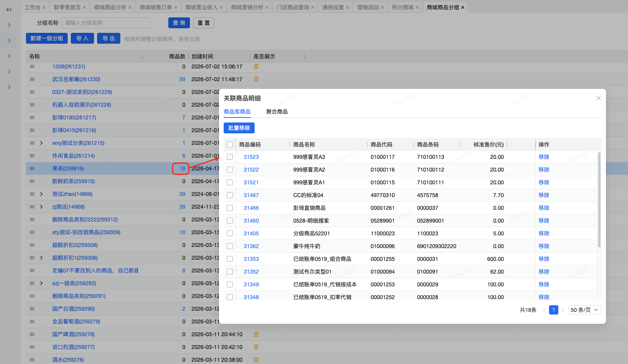Image resolution: width=628 pixels, height=364 pixels.
Task: Close the 通用设置 tab
Action: point(347,7)
